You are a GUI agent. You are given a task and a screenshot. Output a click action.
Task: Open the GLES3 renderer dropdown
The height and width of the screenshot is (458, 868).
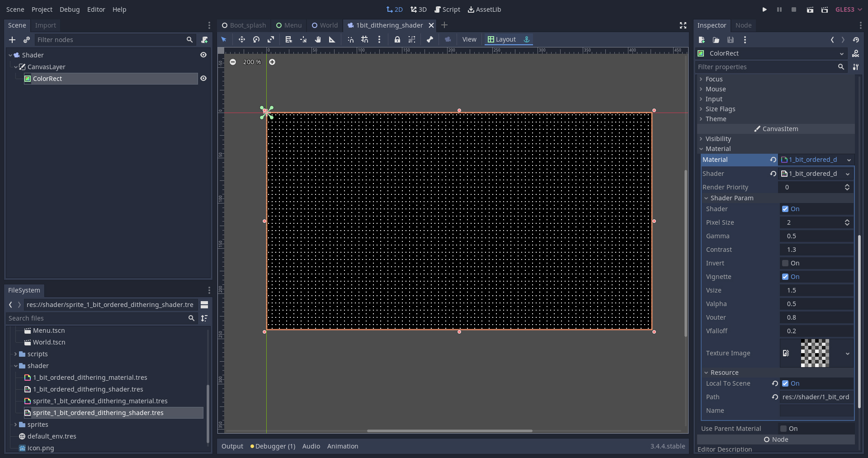click(849, 9)
